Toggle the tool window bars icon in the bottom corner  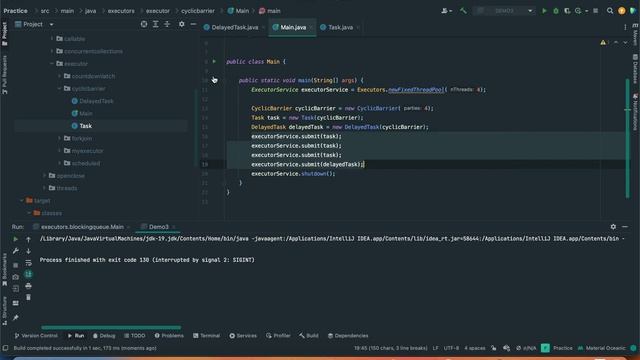[x=5, y=348]
